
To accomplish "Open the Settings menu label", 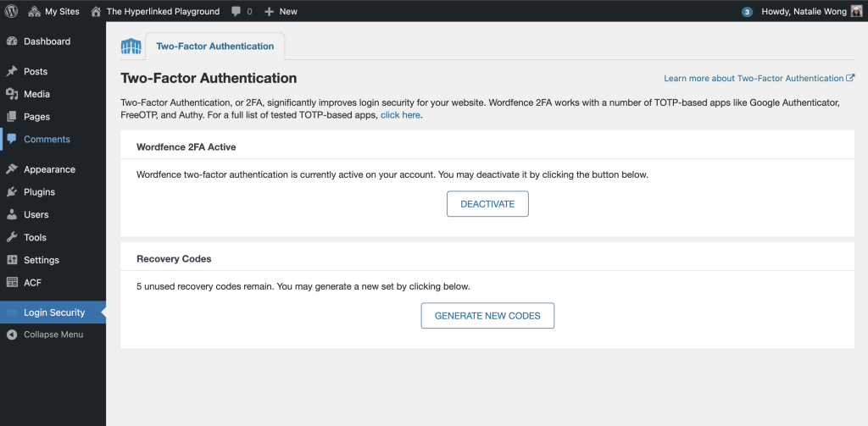I will click(x=42, y=260).
